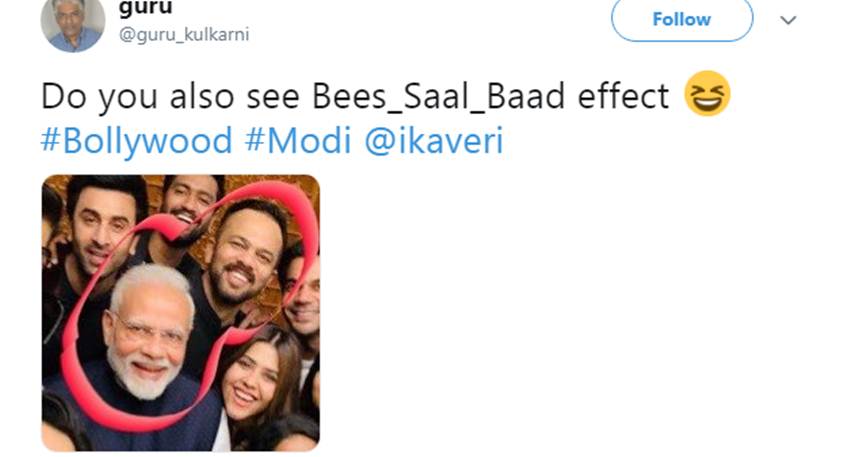This screenshot has width=850, height=457.
Task: Expand the tweet options chevron
Action: click(x=788, y=20)
